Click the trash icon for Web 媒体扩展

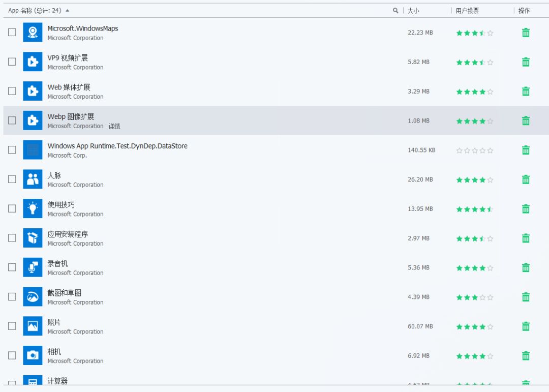pos(526,92)
